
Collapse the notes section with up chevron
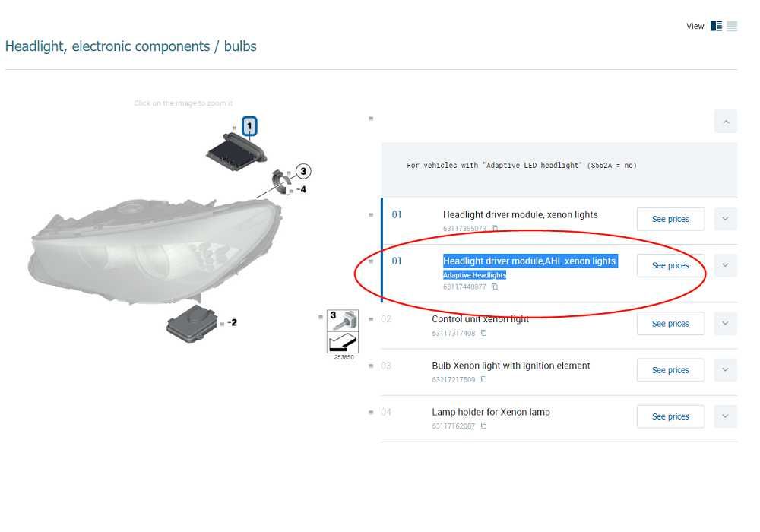[x=726, y=122]
